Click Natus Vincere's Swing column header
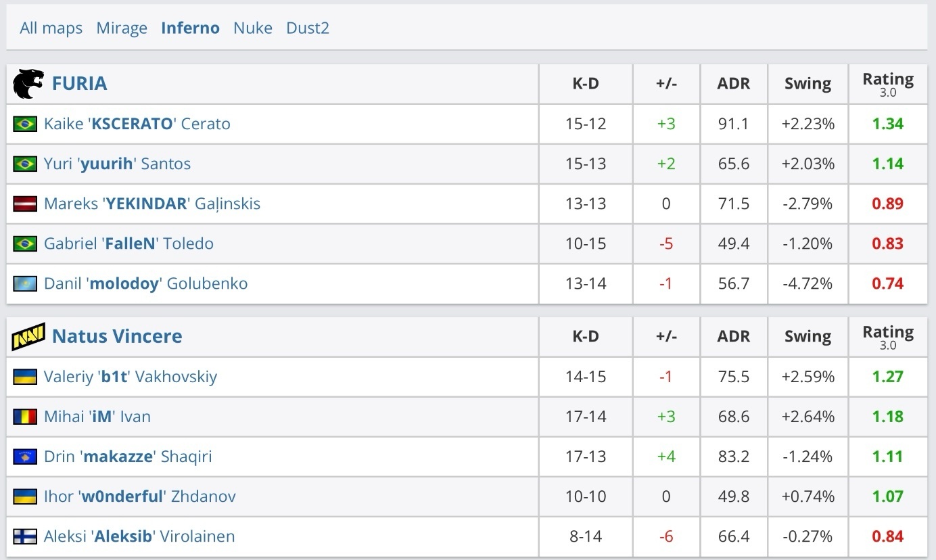 [x=808, y=337]
